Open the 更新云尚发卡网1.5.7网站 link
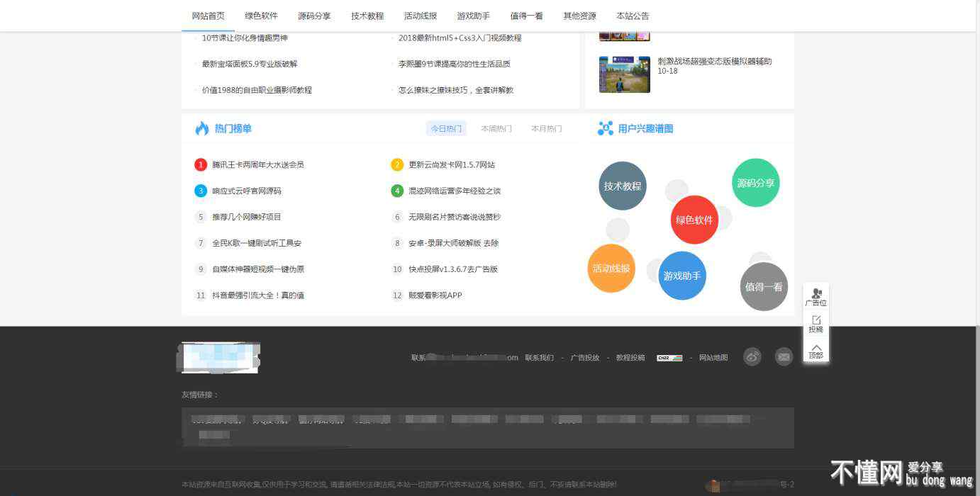 coord(452,165)
